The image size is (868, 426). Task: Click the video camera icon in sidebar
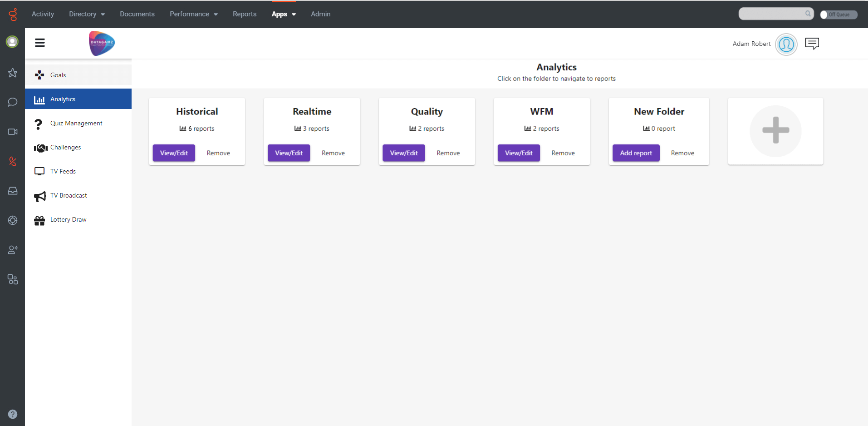coord(13,132)
